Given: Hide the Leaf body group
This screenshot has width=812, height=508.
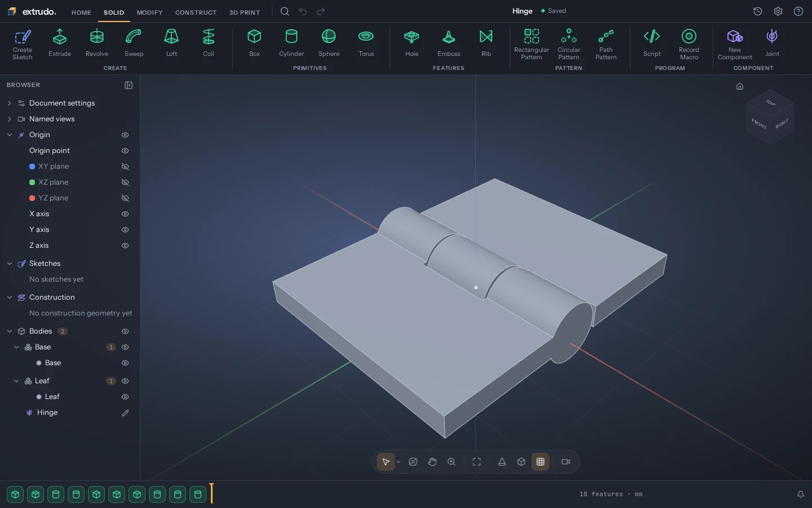Looking at the screenshot, I should click(x=125, y=381).
